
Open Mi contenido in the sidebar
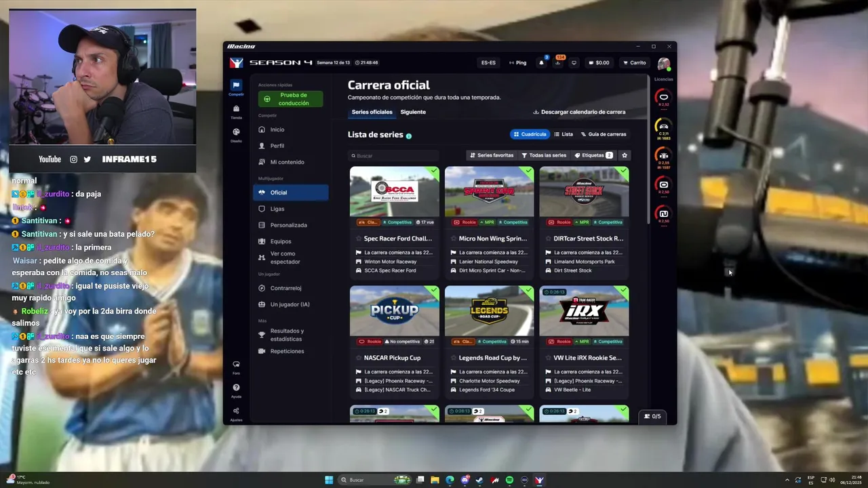(x=291, y=162)
